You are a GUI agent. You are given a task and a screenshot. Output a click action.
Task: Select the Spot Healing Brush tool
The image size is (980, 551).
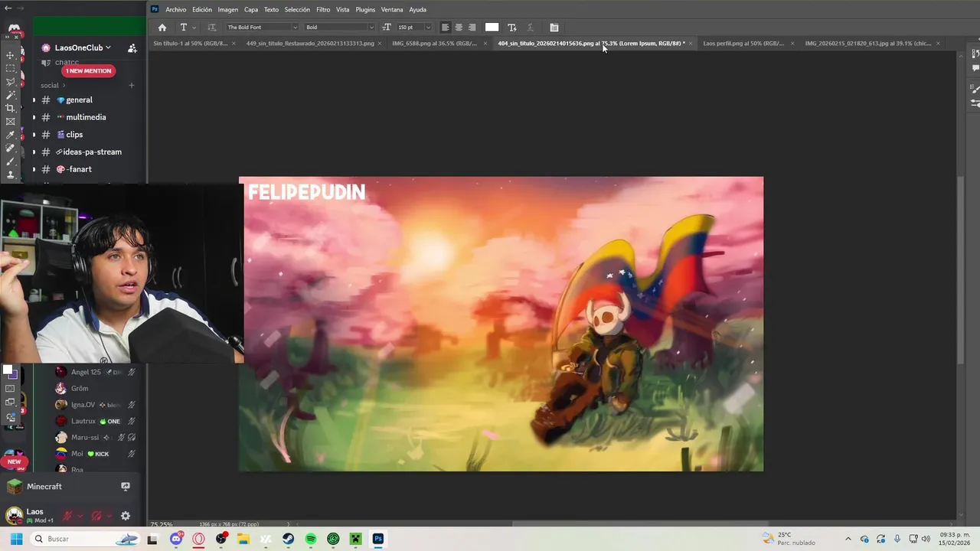point(10,148)
